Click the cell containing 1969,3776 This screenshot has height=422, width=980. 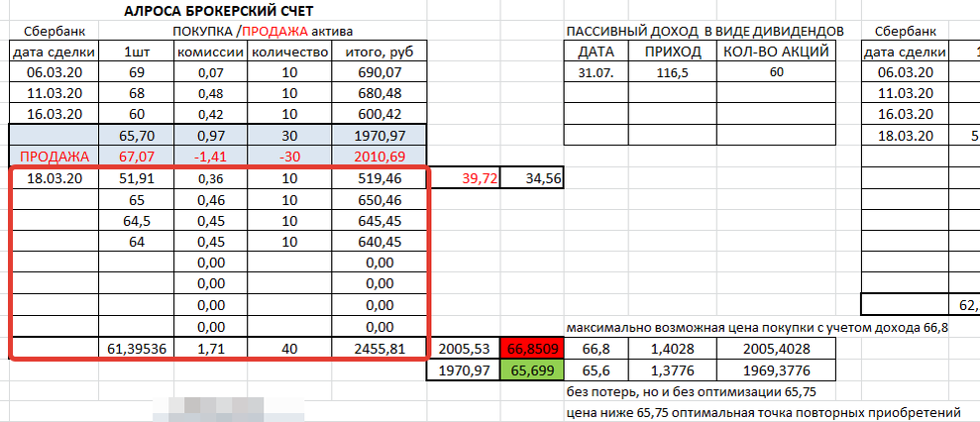pos(776,370)
